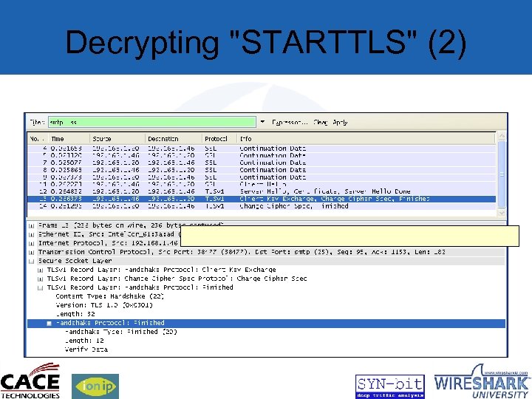Select the Length: 12 line
The image size is (532, 399).
point(84,341)
